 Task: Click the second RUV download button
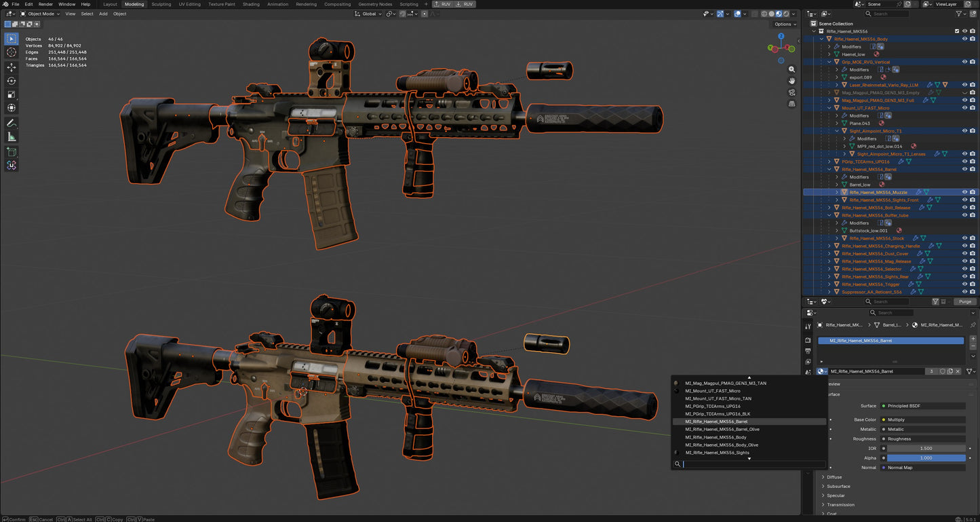[x=465, y=4]
